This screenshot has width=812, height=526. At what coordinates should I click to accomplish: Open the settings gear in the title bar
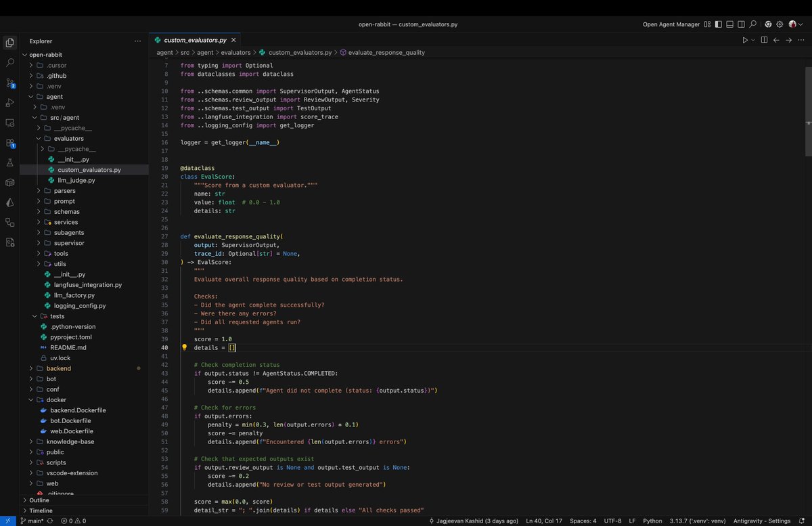[x=780, y=24]
